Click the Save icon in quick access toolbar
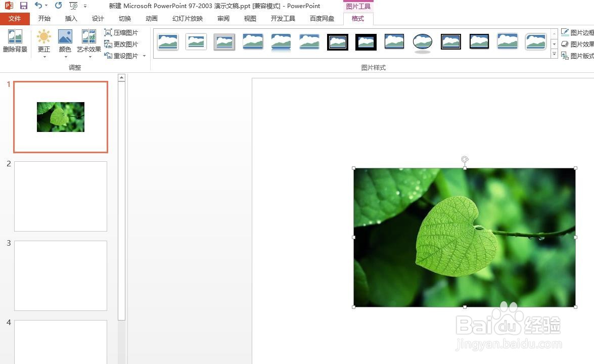This screenshot has height=364, width=594. coord(24,6)
